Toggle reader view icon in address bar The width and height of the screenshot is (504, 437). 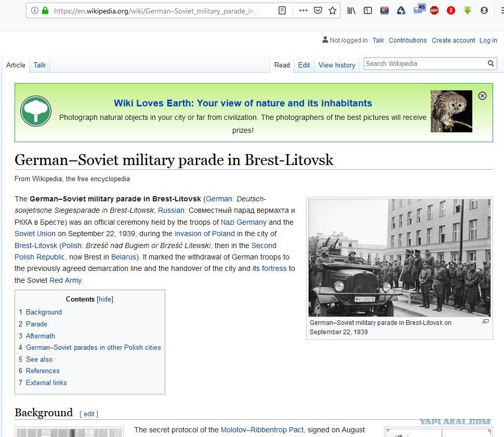coord(282,10)
